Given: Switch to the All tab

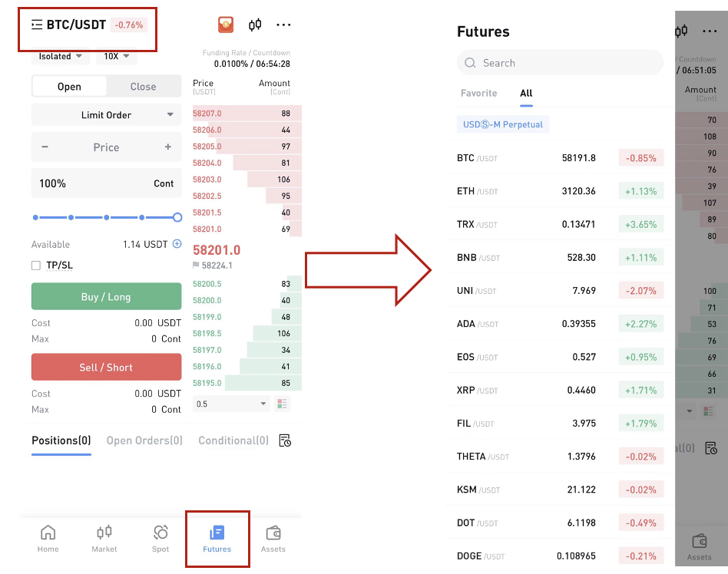Looking at the screenshot, I should coord(526,94).
